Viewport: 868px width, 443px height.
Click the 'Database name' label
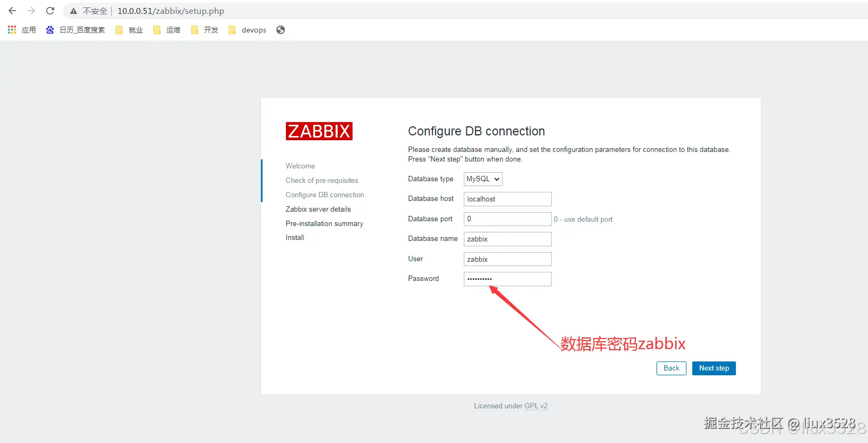click(433, 239)
